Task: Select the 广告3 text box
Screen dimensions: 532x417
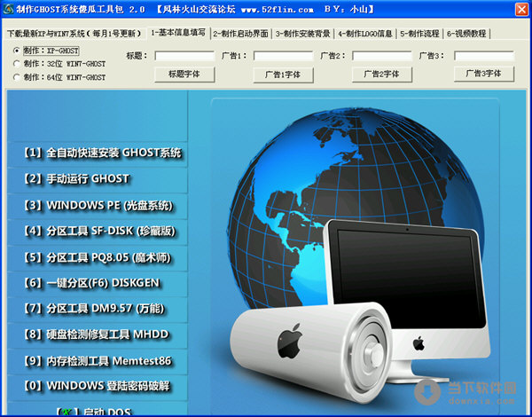Action: tap(484, 56)
